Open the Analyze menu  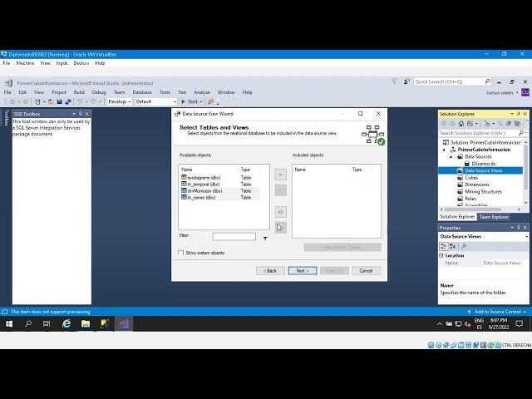point(201,92)
